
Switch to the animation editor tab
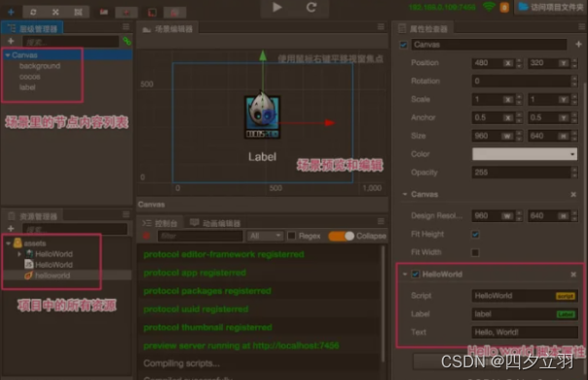[x=215, y=223]
